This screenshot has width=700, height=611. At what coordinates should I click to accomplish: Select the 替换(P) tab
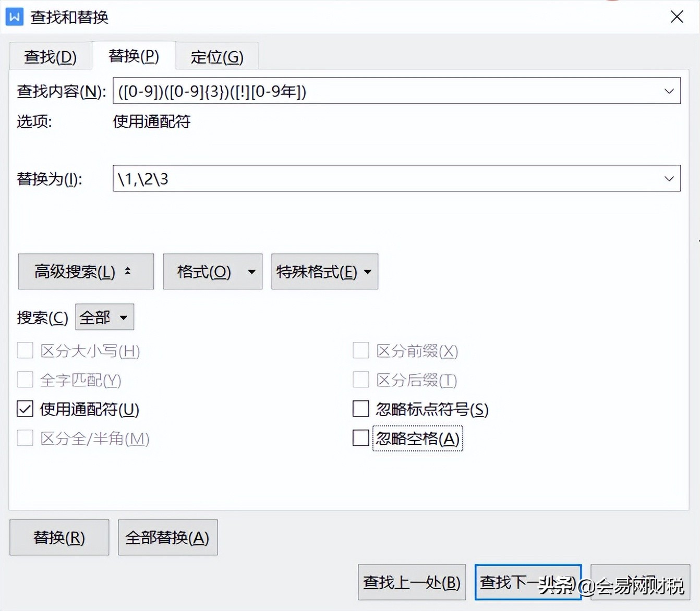point(134,56)
